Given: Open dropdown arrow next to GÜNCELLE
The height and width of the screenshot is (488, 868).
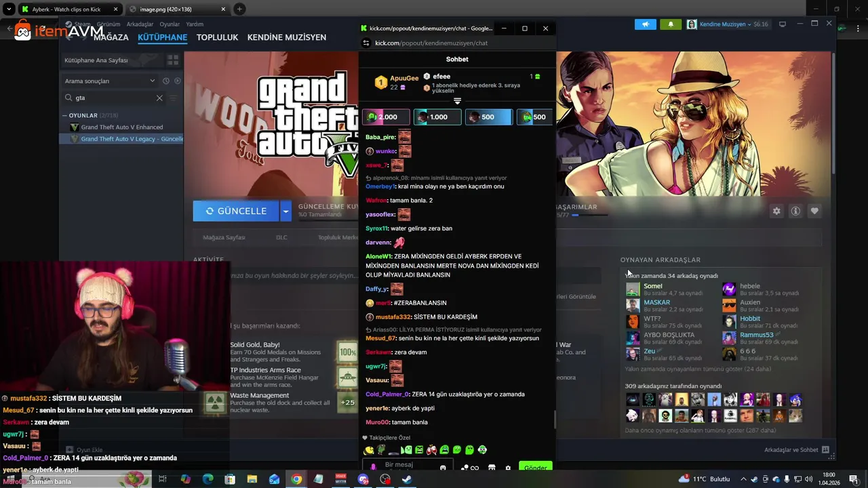Looking at the screenshot, I should 285,211.
